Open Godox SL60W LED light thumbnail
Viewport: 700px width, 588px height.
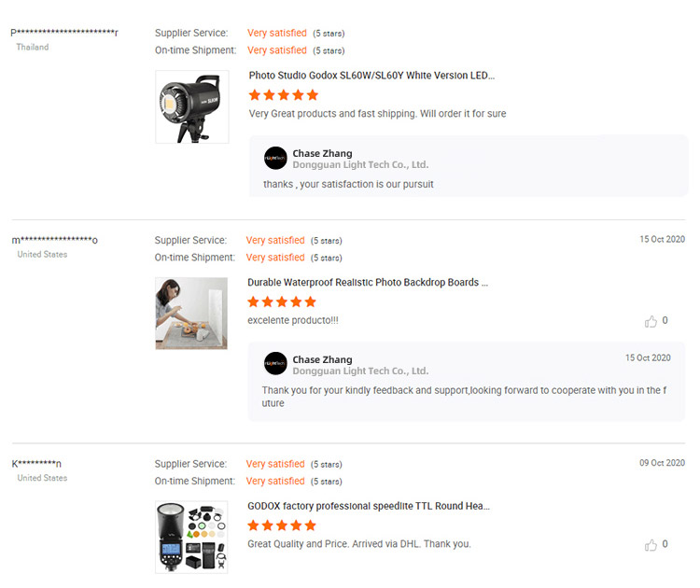191,107
